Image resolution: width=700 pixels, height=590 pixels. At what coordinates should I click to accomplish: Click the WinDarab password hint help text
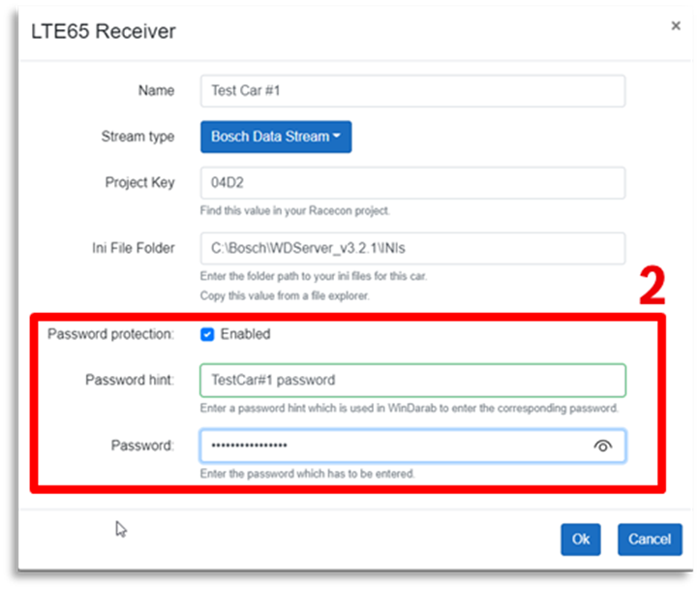pyautogui.click(x=409, y=409)
